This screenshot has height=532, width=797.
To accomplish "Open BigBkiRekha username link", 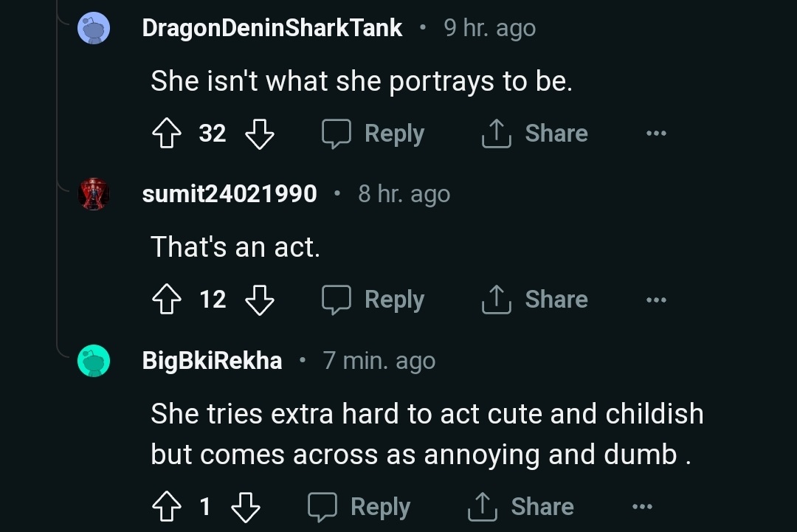I will pyautogui.click(x=212, y=361).
